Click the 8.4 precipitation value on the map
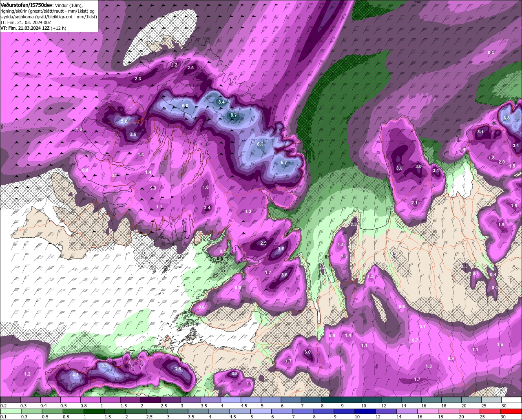Screen dimensions: 522x420 pos(221,102)
